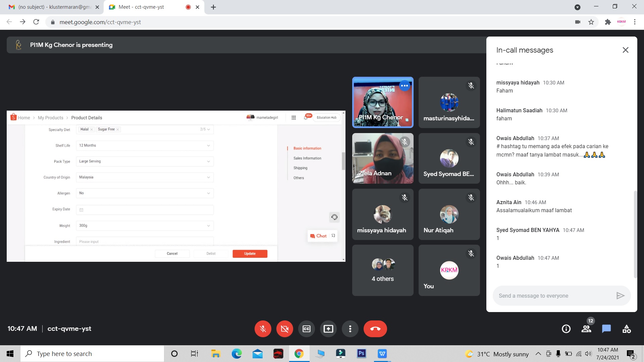This screenshot has height=362, width=644.
Task: Open the Chrome Extensions puzzle icon
Action: (x=608, y=22)
